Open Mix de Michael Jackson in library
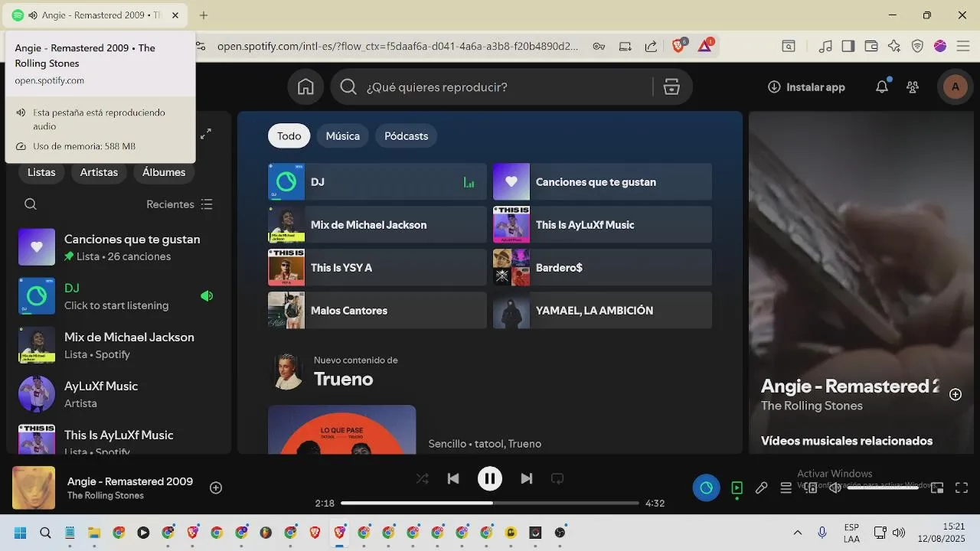This screenshot has width=980, height=551. [119, 345]
